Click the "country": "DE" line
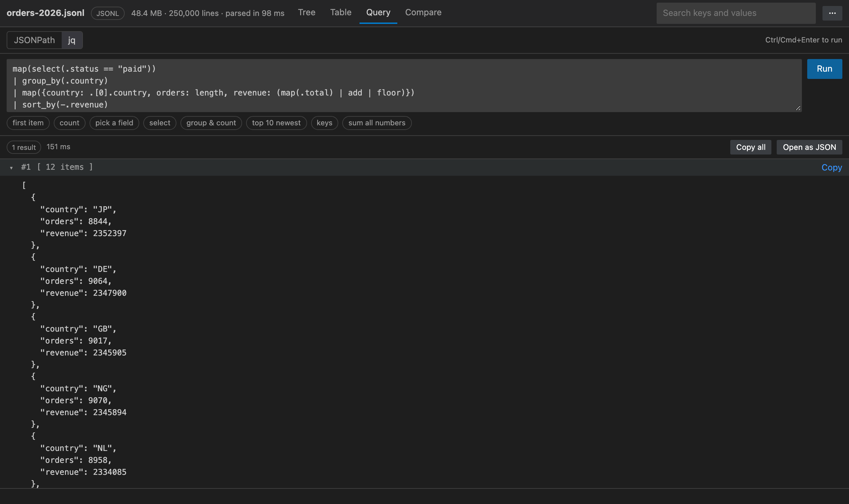The height and width of the screenshot is (504, 849). click(79, 269)
